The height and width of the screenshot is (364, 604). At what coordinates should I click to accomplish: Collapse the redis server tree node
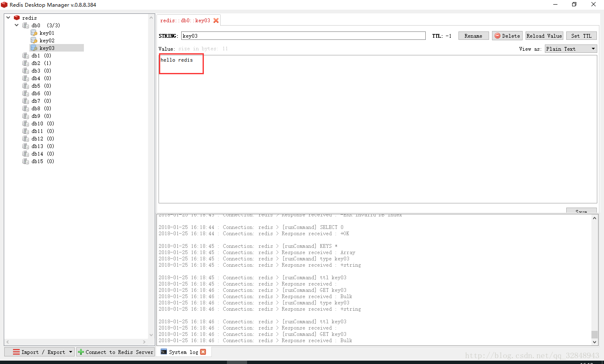coord(8,18)
